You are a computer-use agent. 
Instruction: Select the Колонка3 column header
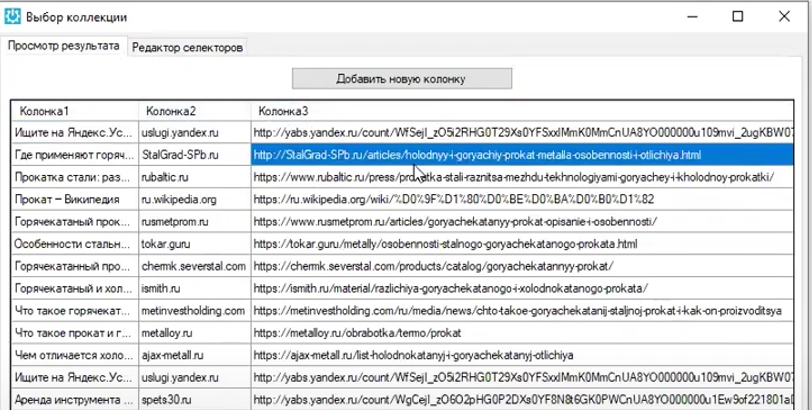(x=522, y=111)
